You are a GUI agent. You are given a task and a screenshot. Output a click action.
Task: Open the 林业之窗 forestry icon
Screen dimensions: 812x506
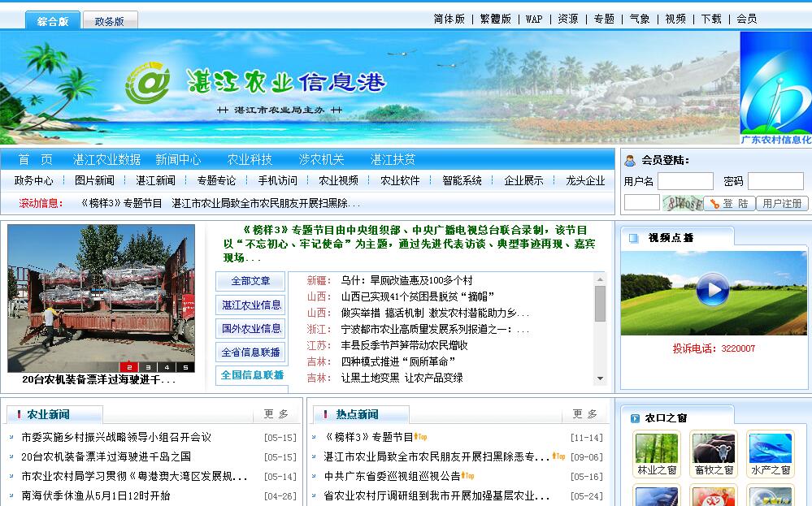(657, 453)
